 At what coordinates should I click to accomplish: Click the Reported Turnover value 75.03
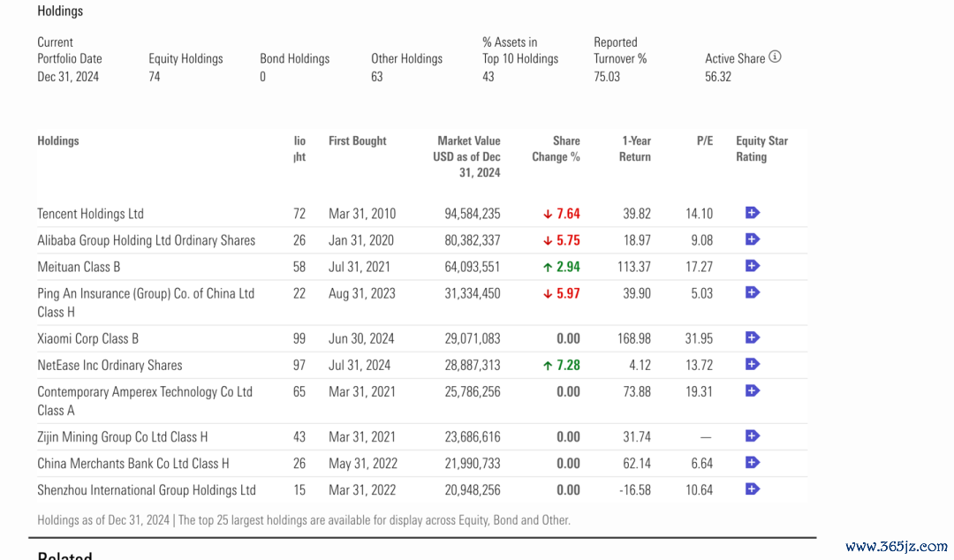pos(607,77)
